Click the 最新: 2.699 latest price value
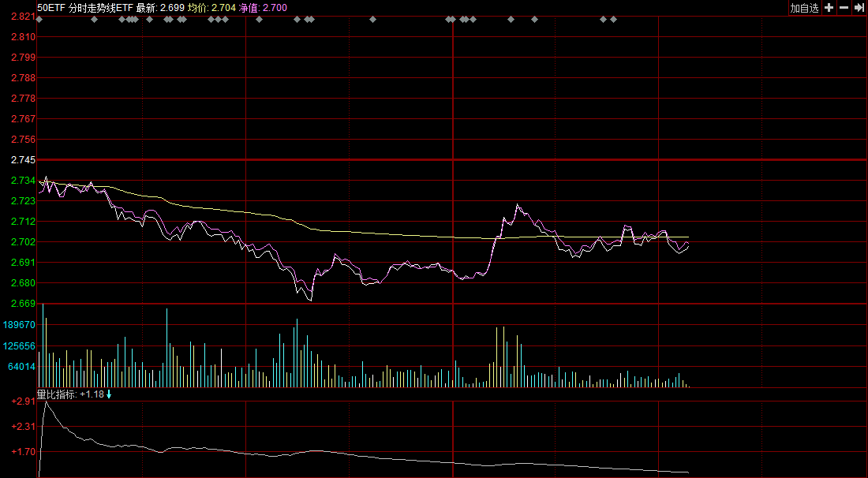 click(x=160, y=8)
